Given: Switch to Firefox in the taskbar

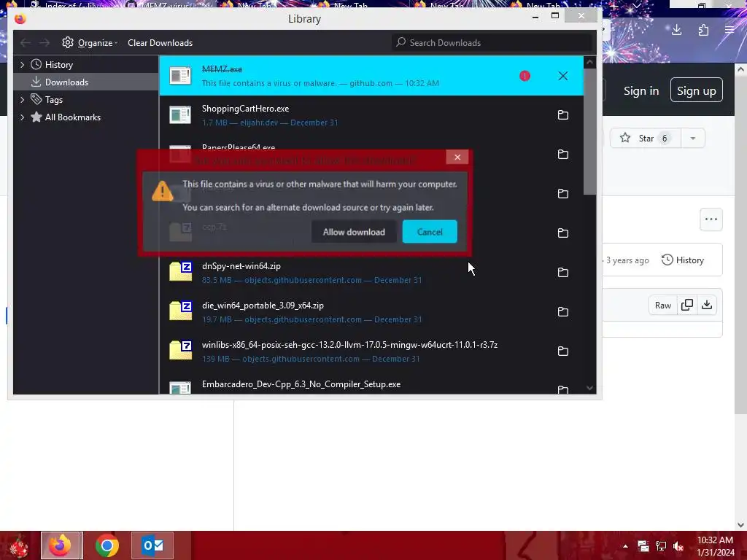Looking at the screenshot, I should click(x=61, y=545).
